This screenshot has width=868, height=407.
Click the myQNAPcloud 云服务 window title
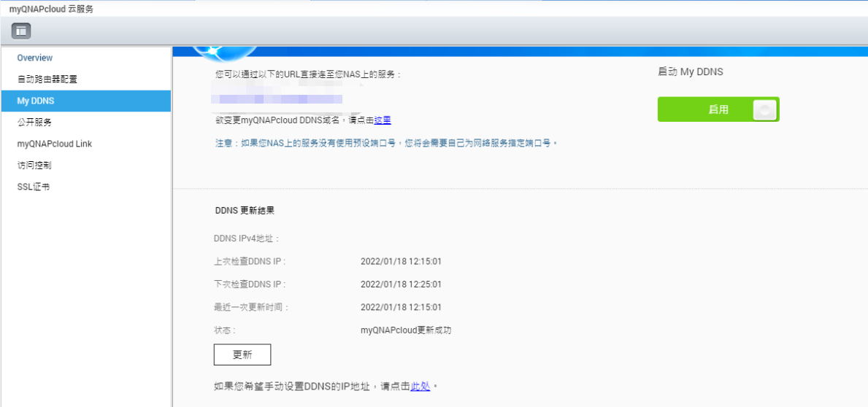pyautogui.click(x=52, y=9)
